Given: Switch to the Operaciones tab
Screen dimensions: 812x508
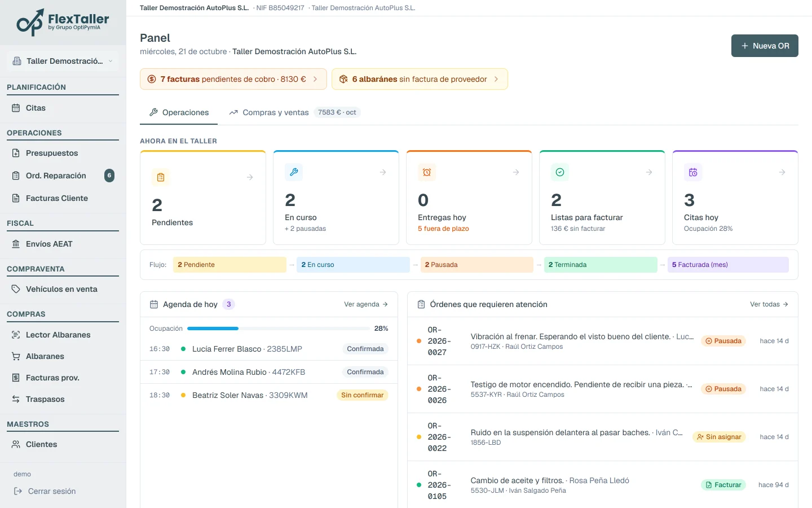Looking at the screenshot, I should pos(179,112).
